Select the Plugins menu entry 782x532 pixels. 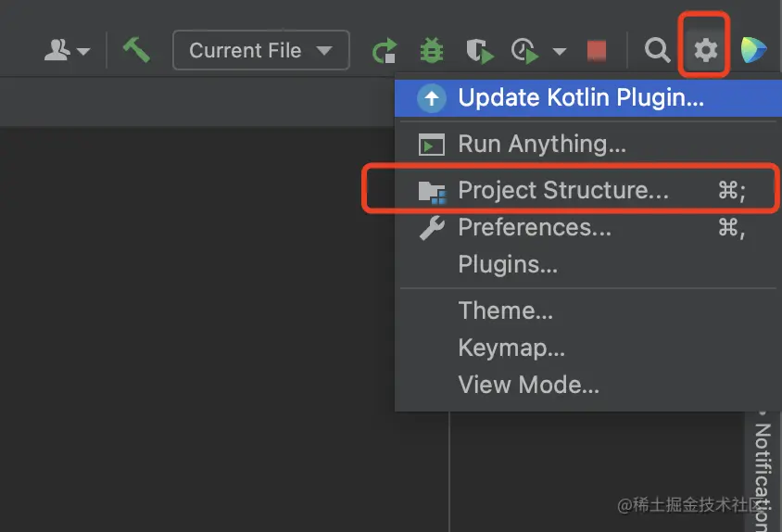coord(508,265)
